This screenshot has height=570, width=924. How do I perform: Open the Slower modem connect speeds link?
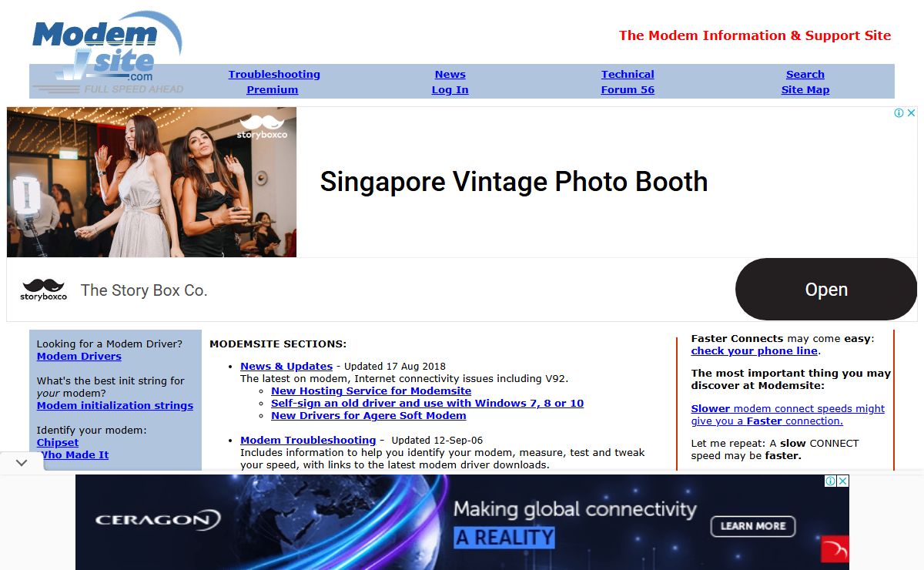pos(788,415)
